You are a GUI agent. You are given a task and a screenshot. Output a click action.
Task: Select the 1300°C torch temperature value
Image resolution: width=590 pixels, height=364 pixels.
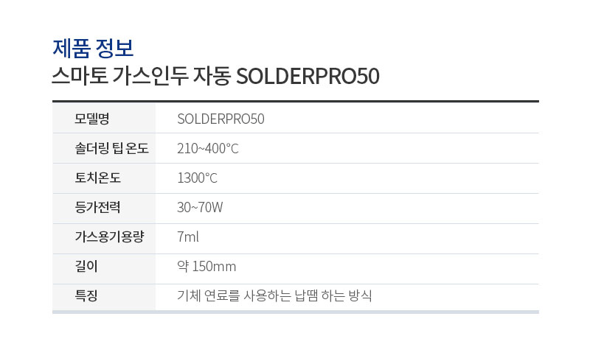(197, 178)
